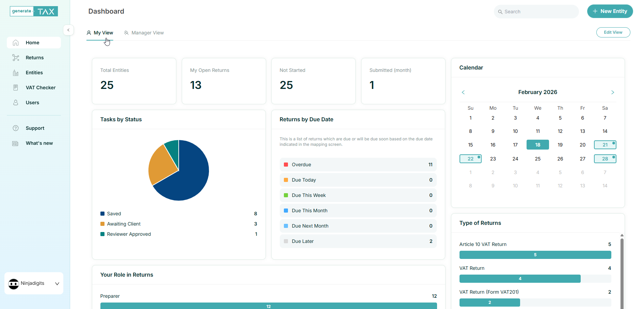The width and height of the screenshot is (644, 309).
Task: Select the My View tab
Action: pyautogui.click(x=100, y=33)
